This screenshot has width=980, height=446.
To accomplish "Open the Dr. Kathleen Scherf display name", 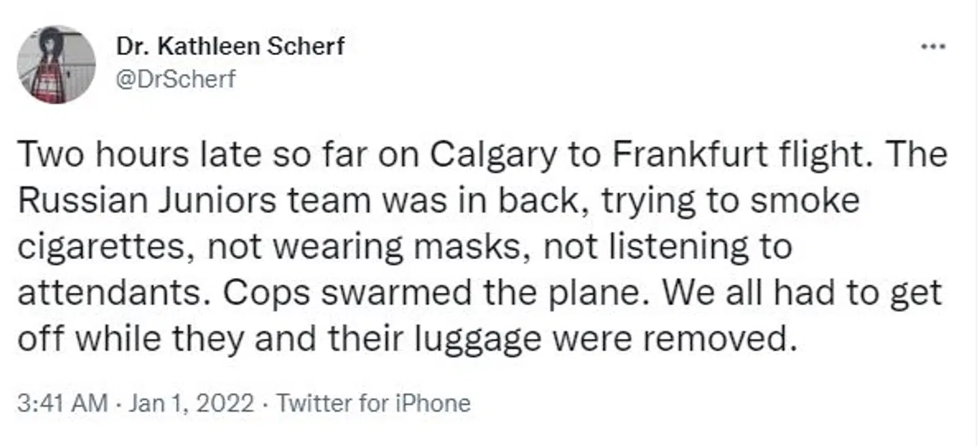I will click(230, 46).
